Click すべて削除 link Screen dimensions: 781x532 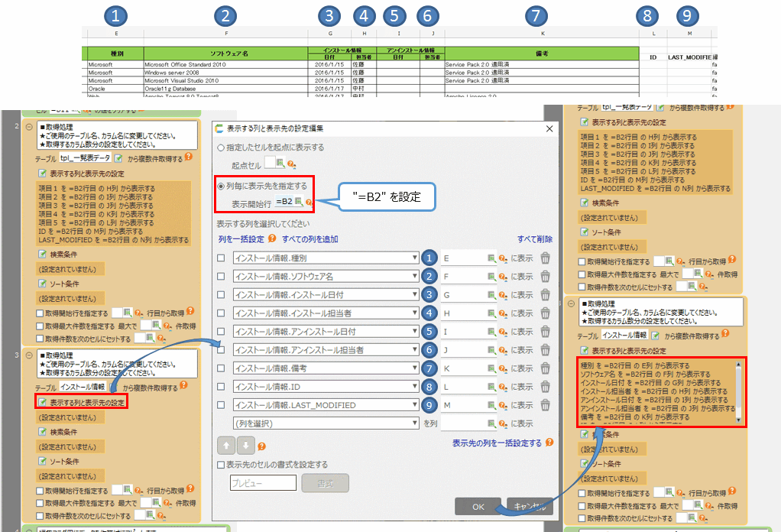click(535, 239)
